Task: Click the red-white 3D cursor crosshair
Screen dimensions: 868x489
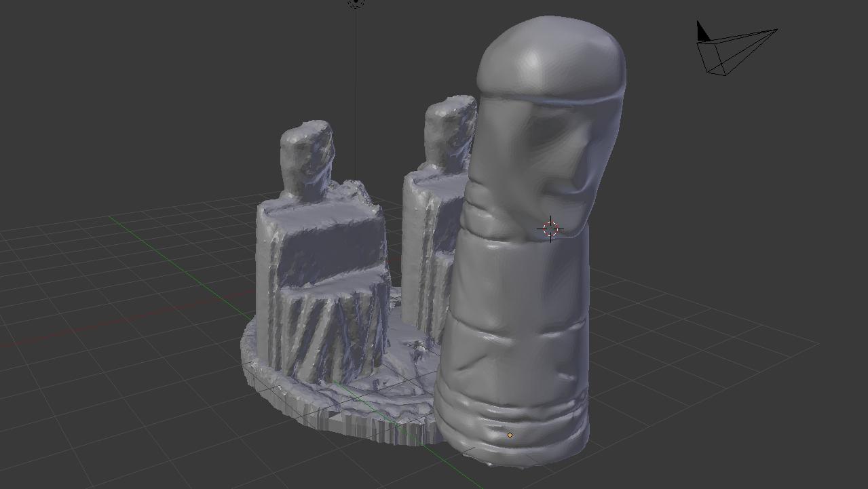Action: point(550,229)
